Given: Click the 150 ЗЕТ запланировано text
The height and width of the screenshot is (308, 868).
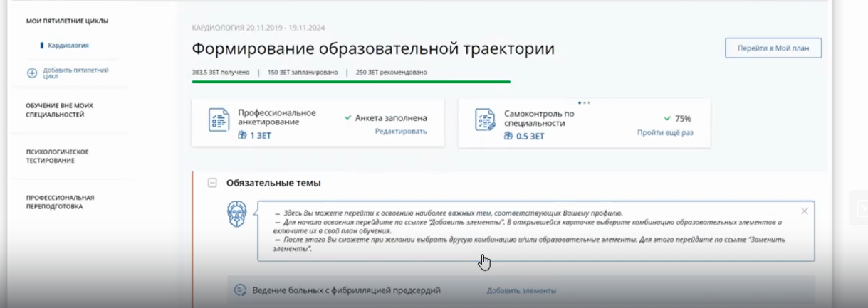Looking at the screenshot, I should click(x=303, y=72).
